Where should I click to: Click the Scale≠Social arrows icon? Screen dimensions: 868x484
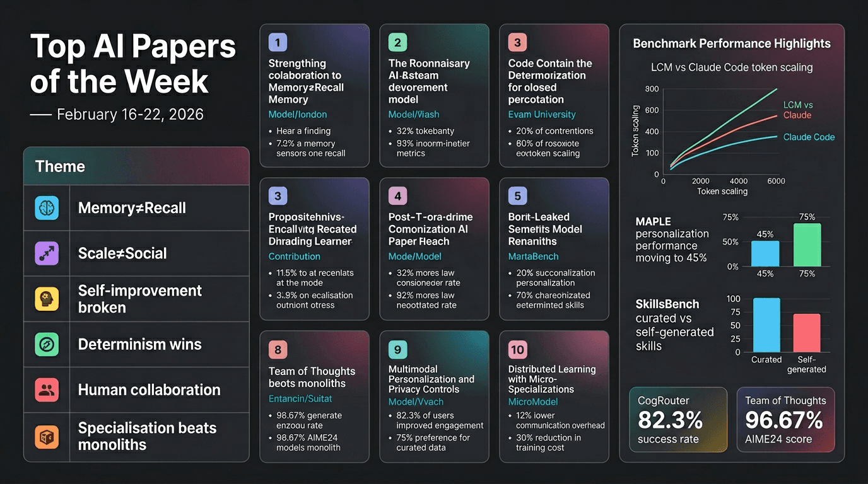[x=47, y=253]
